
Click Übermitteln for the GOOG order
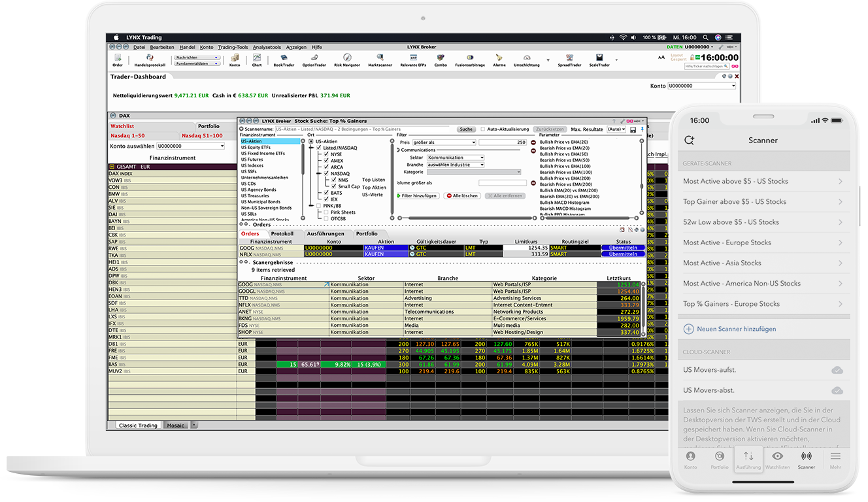623,248
